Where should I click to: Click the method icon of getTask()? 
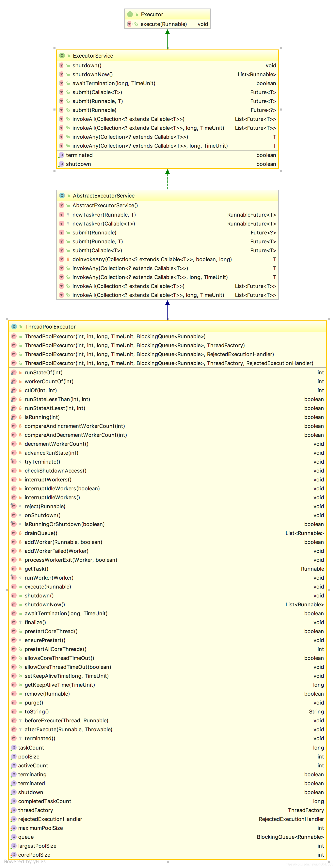pyautogui.click(x=14, y=569)
